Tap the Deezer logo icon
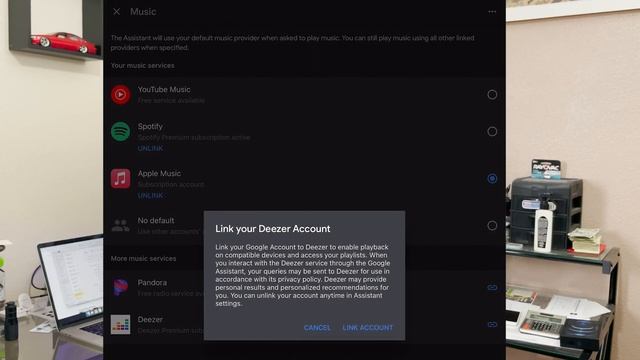The image size is (640, 360). tap(120, 324)
